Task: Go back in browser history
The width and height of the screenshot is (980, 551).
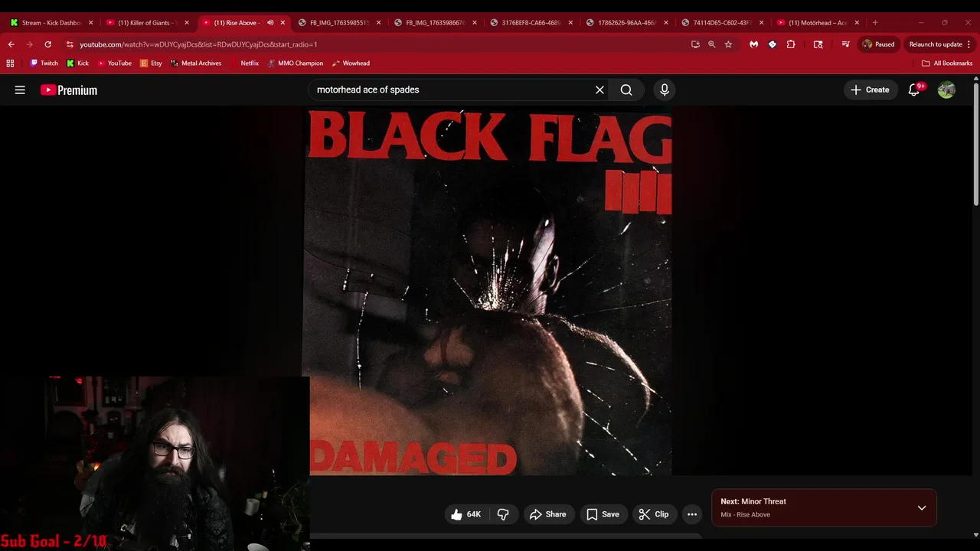Action: [x=11, y=44]
